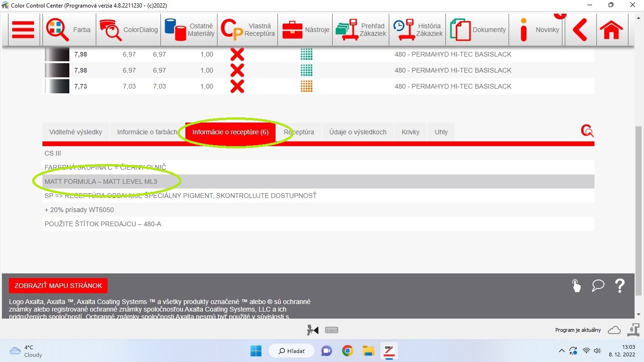Open Údaje o výsledkoch tab

[x=358, y=132]
